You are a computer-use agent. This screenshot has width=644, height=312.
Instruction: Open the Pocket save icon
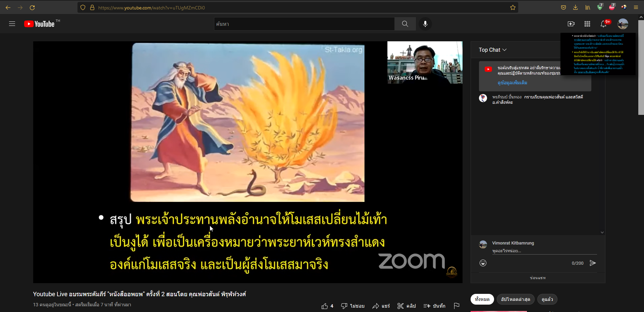pyautogui.click(x=563, y=7)
